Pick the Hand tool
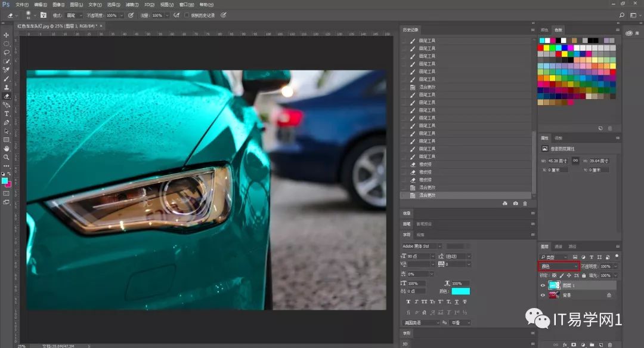This screenshot has height=348, width=644. [7, 148]
